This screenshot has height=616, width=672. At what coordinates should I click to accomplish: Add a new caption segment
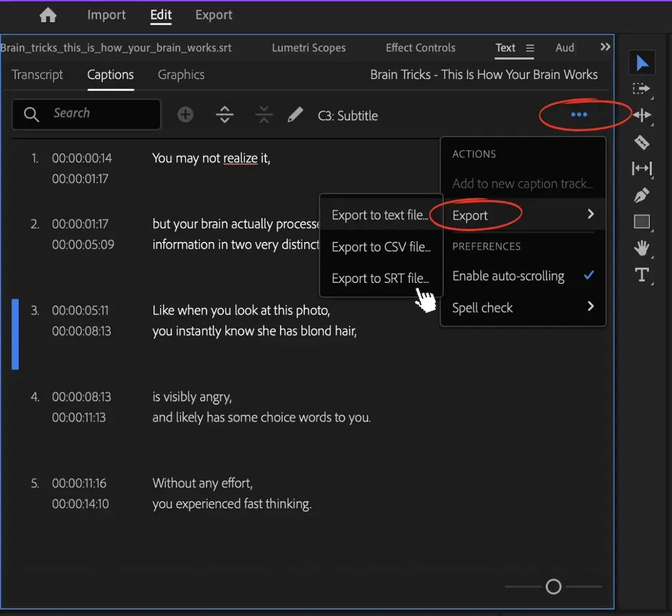click(x=185, y=114)
